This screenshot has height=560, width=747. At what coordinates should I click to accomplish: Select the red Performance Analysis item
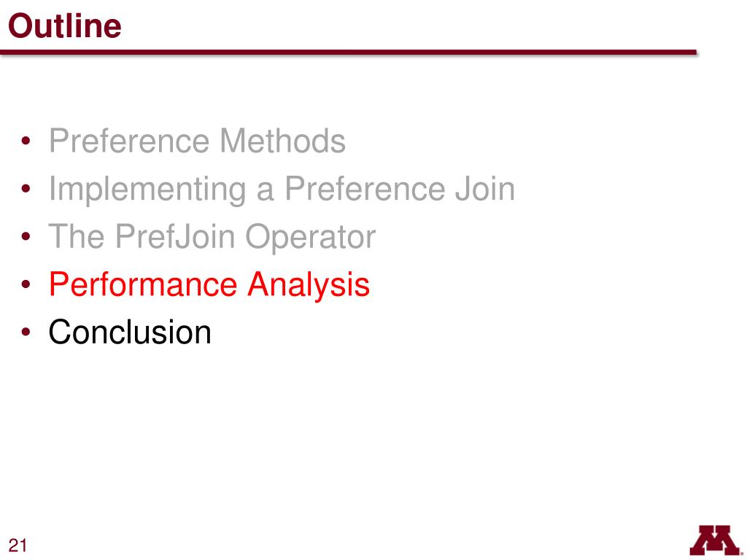209,285
